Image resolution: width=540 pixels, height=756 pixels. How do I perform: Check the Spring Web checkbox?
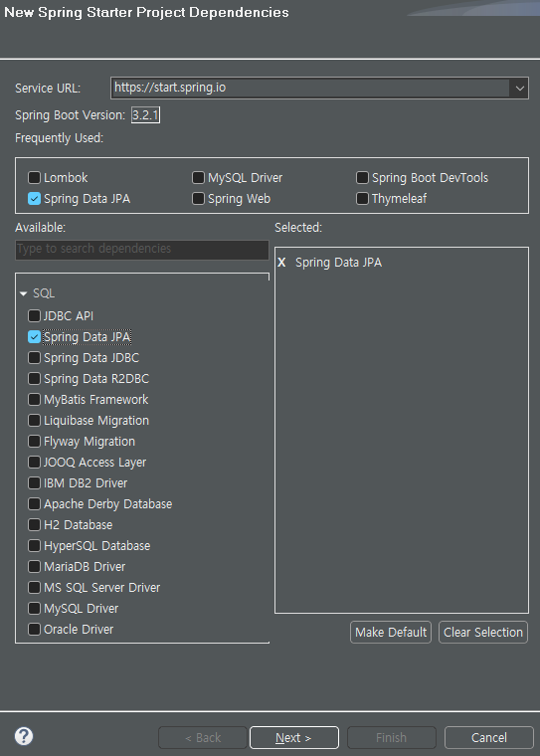(x=198, y=199)
